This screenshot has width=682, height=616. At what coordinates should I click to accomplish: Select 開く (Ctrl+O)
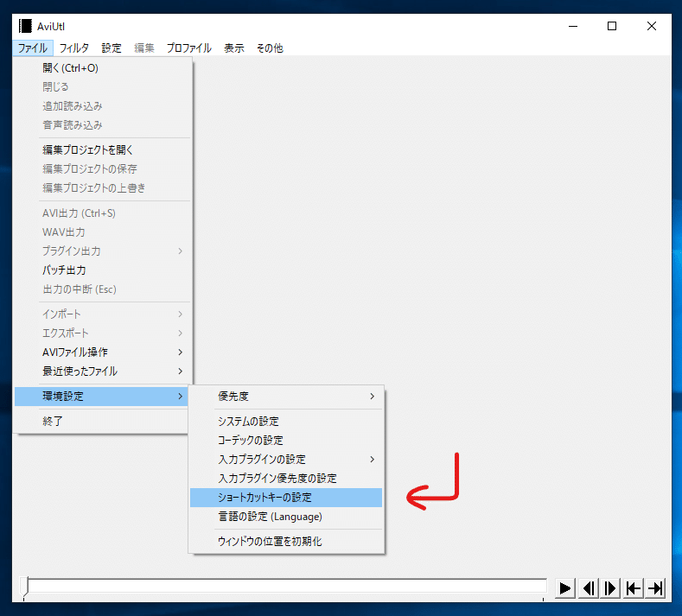tap(102, 67)
